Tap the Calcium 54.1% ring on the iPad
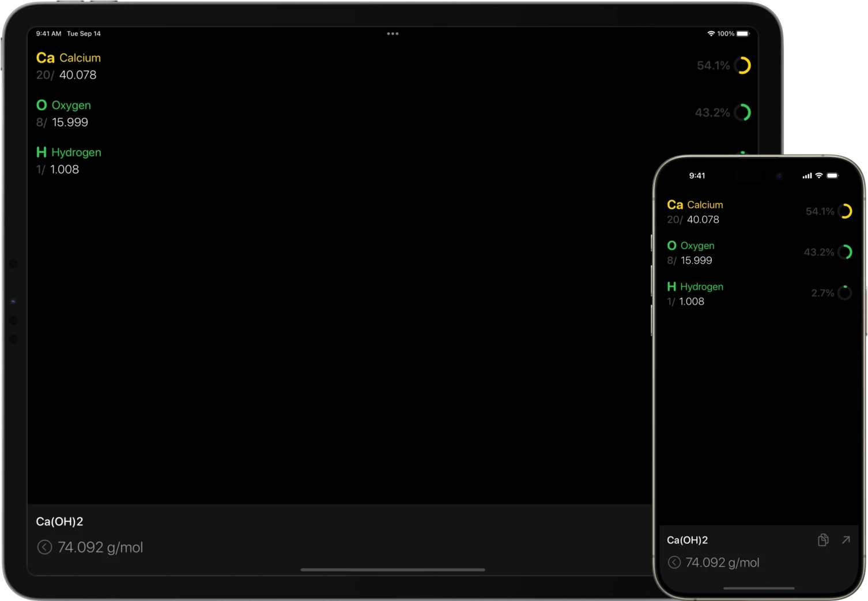868x601 pixels. pyautogui.click(x=742, y=66)
